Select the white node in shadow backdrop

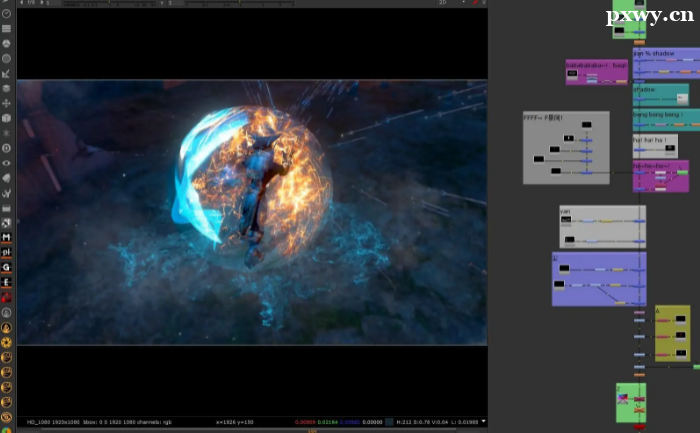click(682, 98)
